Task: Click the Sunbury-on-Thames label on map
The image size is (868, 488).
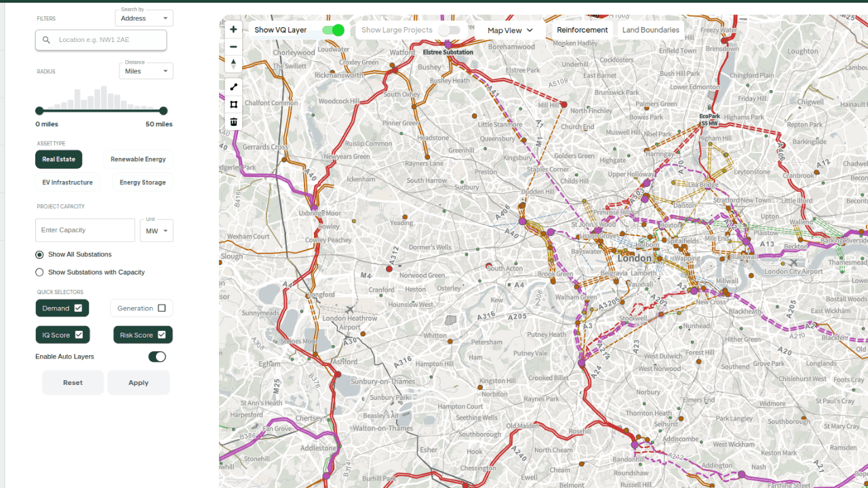Action: [382, 382]
